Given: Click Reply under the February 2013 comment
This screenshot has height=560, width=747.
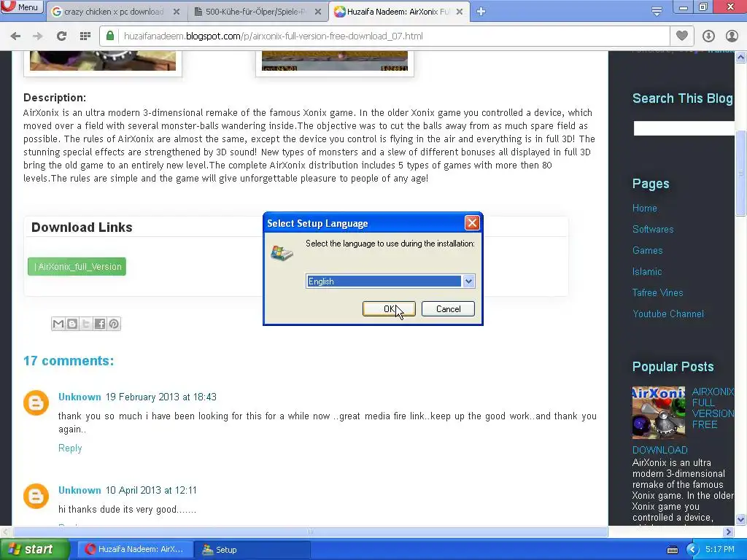Looking at the screenshot, I should pyautogui.click(x=70, y=448).
